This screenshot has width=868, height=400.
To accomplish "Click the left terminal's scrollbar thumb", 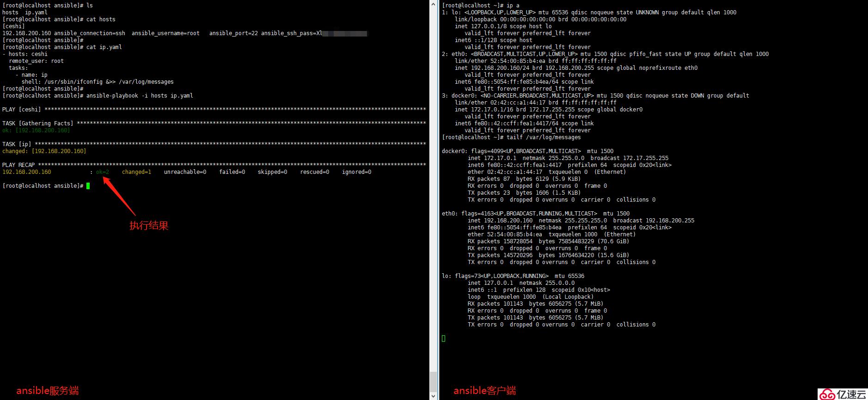I will [433, 382].
